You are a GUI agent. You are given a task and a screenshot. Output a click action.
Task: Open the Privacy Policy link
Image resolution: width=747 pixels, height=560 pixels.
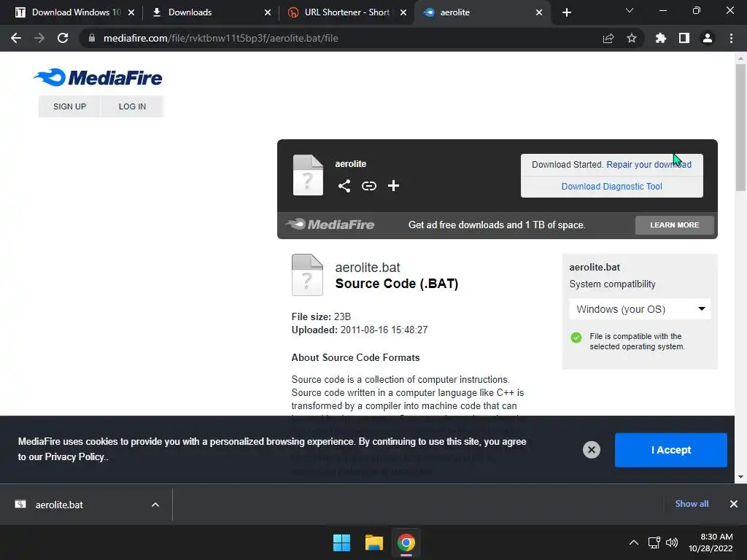coord(74,456)
